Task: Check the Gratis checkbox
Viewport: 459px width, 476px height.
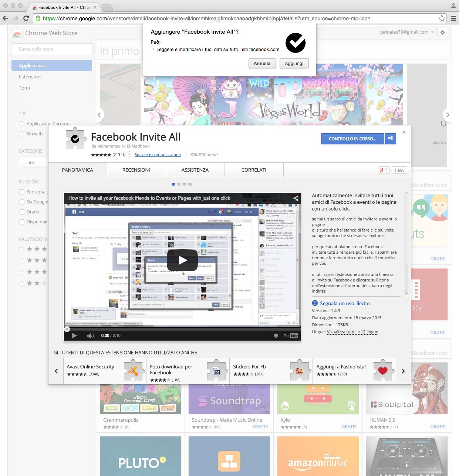Action: 22,212
